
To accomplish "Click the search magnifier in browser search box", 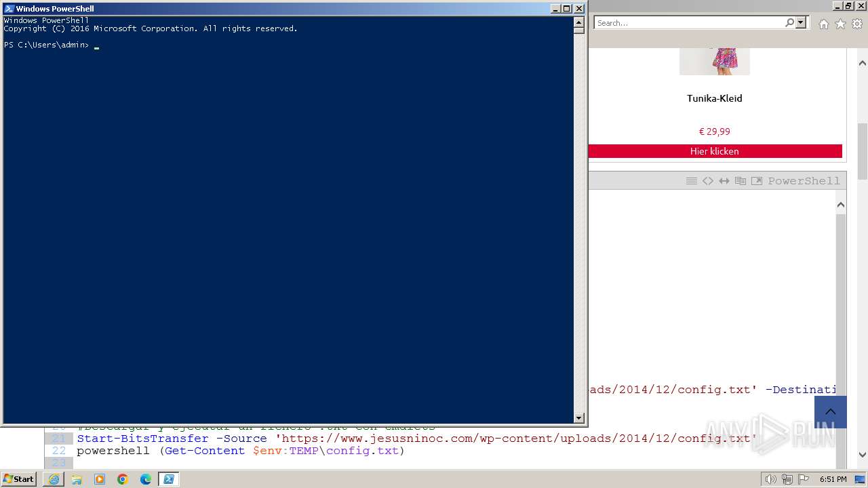I will click(x=789, y=22).
